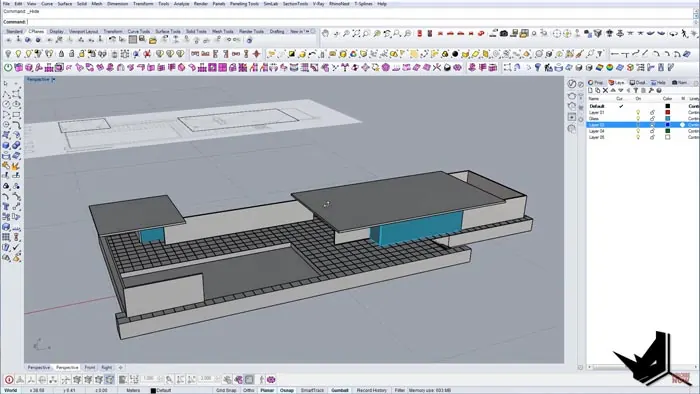Add new viewport tab with plus button
The image size is (700, 394).
(x=121, y=367)
